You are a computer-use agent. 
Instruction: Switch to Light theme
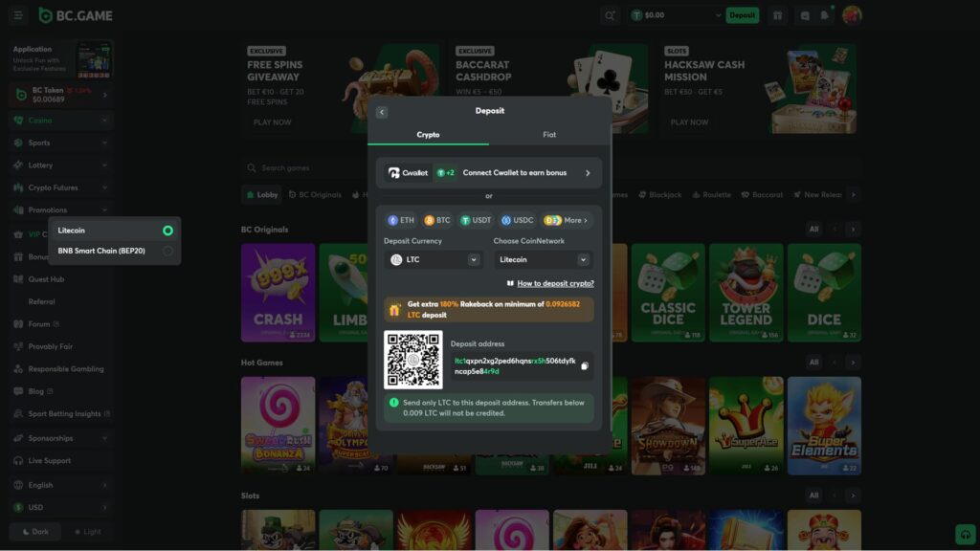click(x=87, y=532)
